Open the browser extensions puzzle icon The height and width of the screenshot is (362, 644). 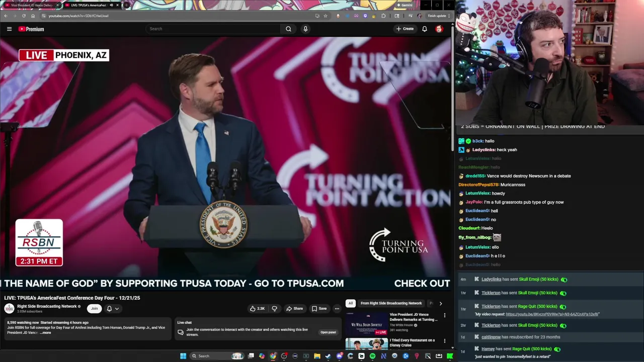pyautogui.click(x=383, y=16)
